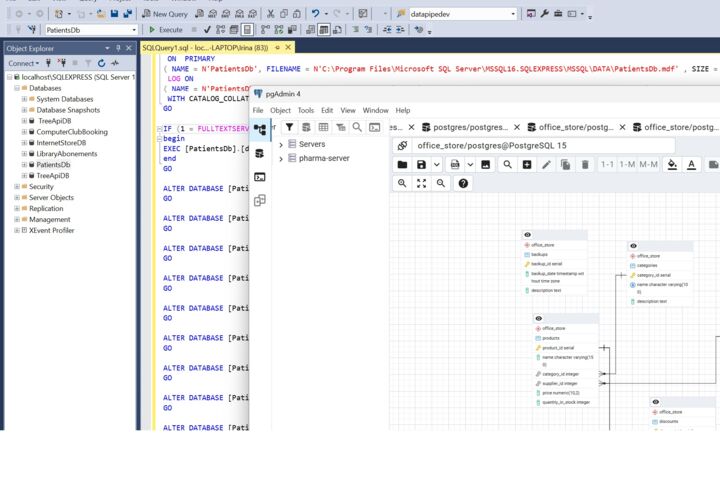720x480 pixels.
Task: Open the Connect dropdown in Object Explorer
Action: point(23,63)
